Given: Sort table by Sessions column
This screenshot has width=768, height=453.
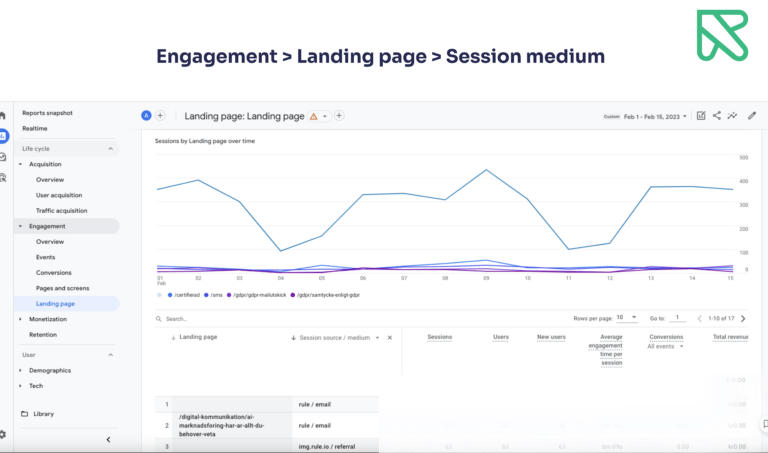Looking at the screenshot, I should (x=439, y=337).
